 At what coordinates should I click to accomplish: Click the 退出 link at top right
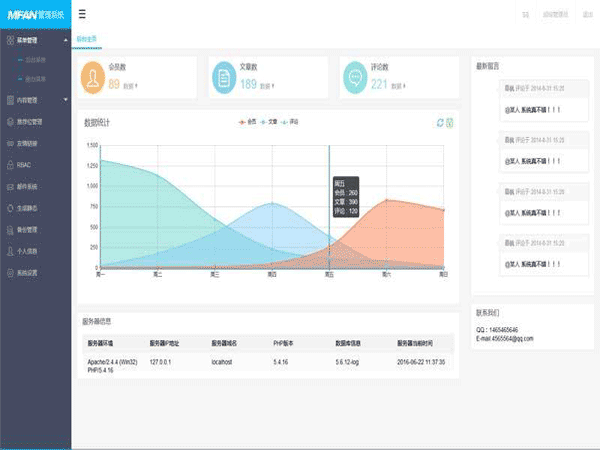[x=586, y=15]
